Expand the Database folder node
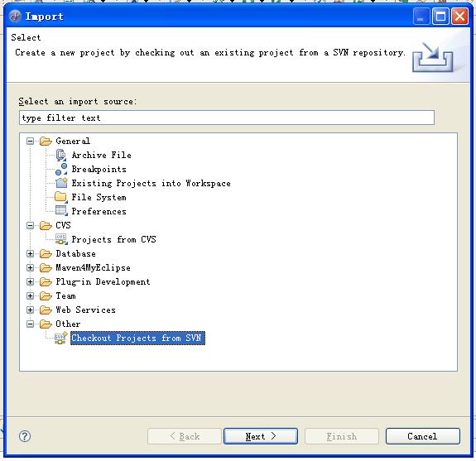Image resolution: width=476 pixels, height=461 pixels. 30,254
